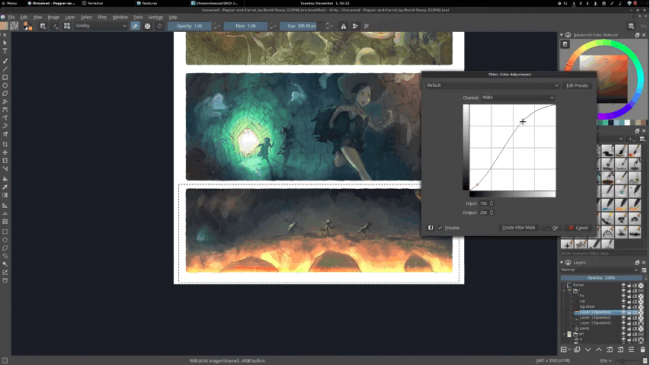Image resolution: width=650 pixels, height=365 pixels.
Task: Open layer properties icon in Layers docker
Action: [631, 350]
